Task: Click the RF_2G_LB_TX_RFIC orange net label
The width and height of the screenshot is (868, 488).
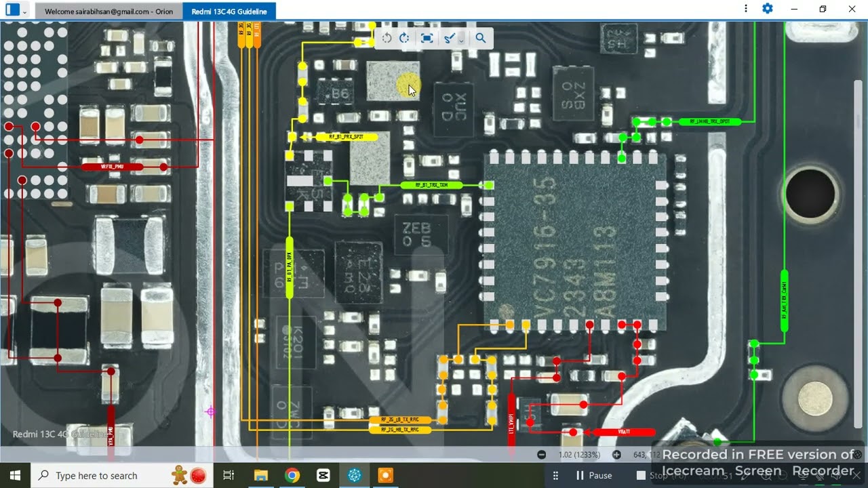Action: click(400, 420)
